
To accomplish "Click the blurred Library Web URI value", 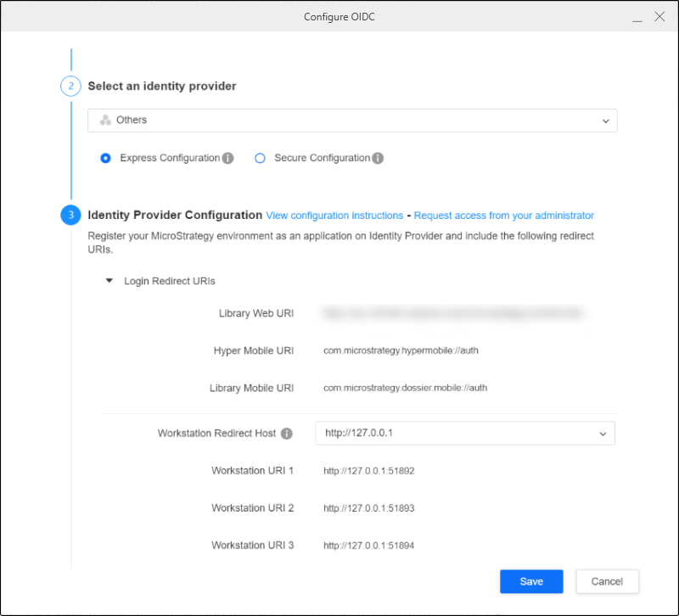I will pyautogui.click(x=450, y=313).
